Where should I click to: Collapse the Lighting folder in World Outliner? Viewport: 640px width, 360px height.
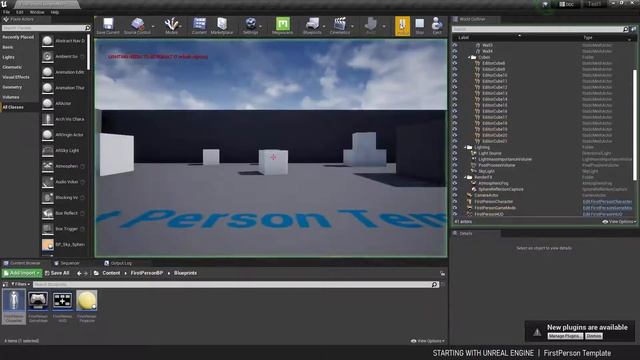[x=465, y=147]
